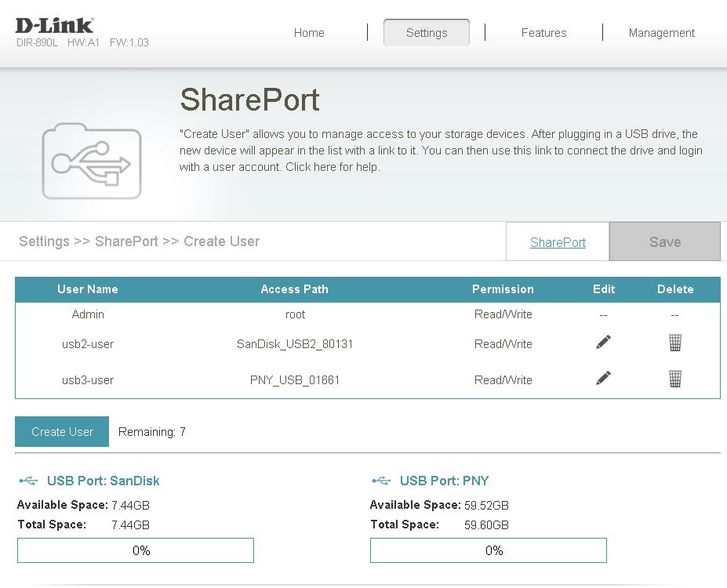Click the PNY usage progress bar

(489, 550)
